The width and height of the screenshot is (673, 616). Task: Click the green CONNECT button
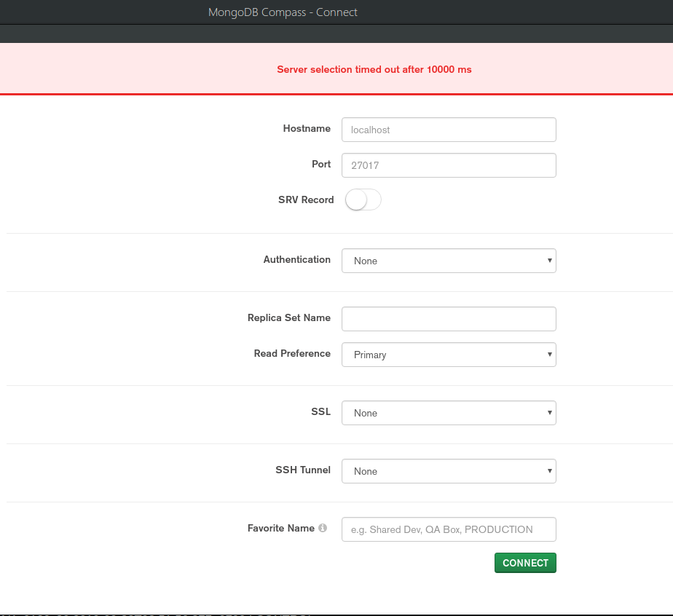tap(525, 563)
